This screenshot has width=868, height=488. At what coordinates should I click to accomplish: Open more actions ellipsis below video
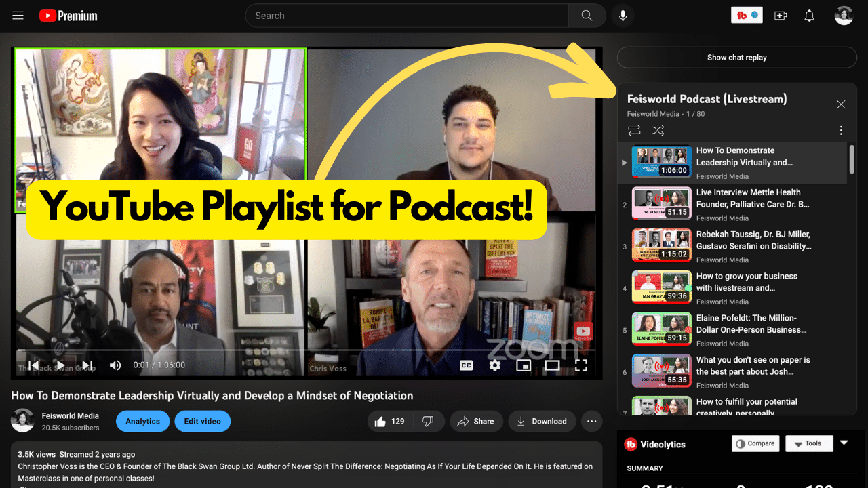[591, 421]
